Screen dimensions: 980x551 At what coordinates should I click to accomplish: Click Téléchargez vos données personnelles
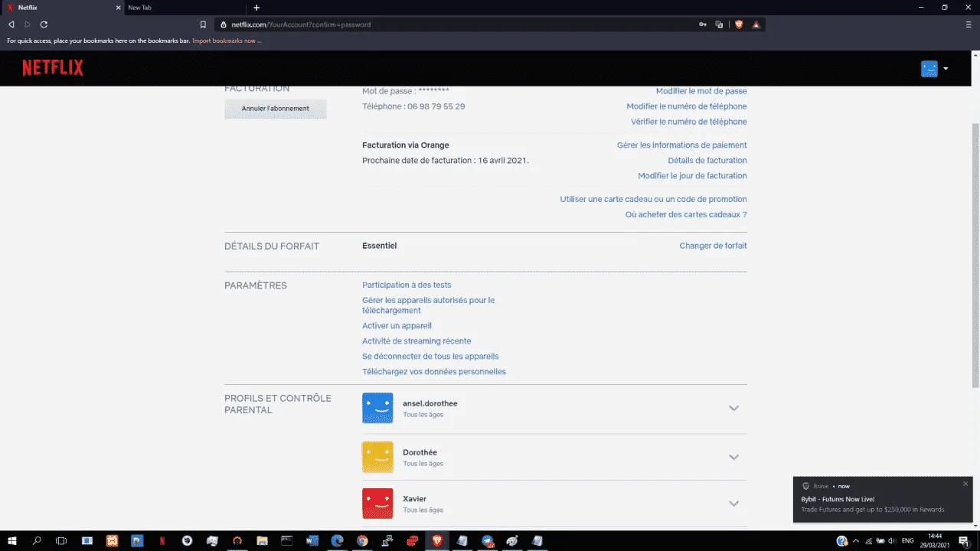click(x=434, y=372)
